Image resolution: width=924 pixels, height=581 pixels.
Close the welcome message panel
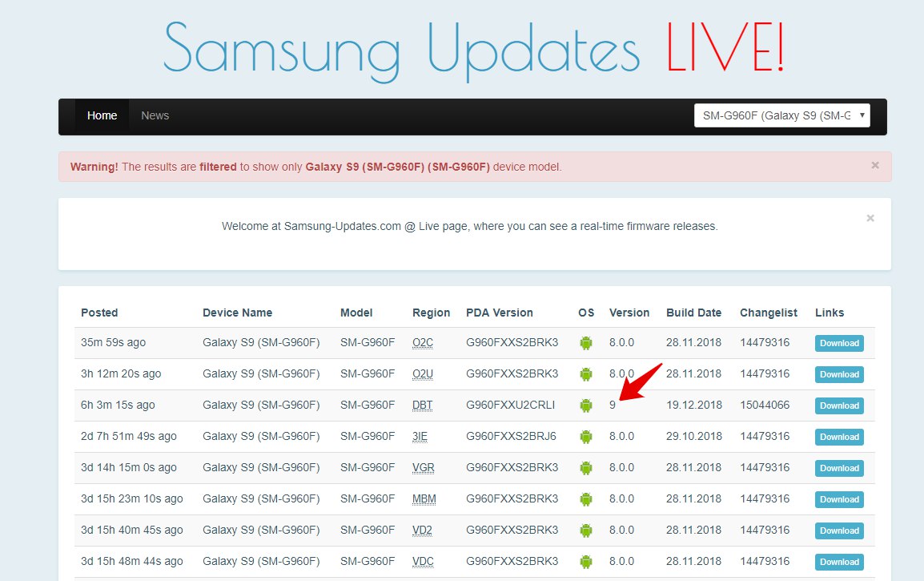(870, 218)
